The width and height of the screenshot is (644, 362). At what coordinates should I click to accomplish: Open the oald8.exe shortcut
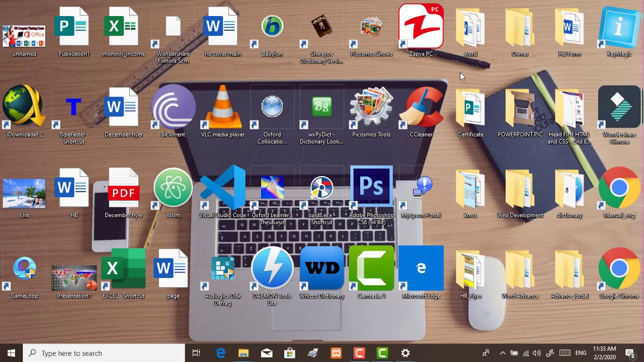pyautogui.click(x=321, y=189)
